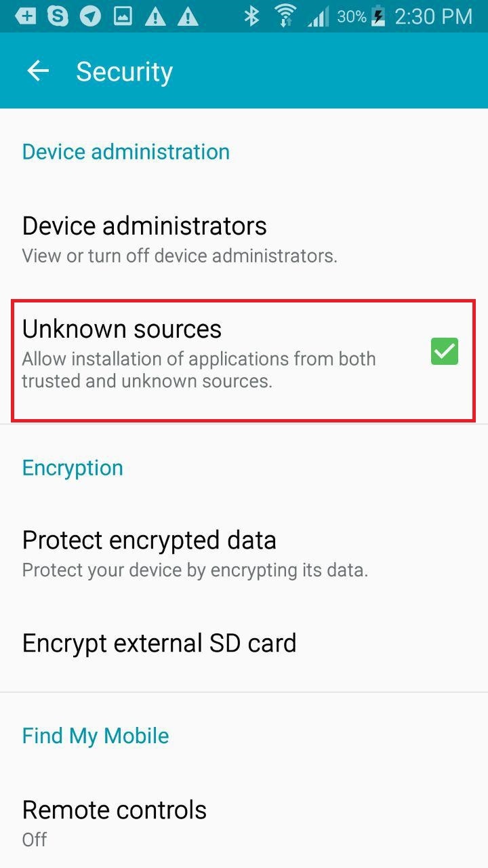Tap the Device administration section header
Image resolution: width=488 pixels, height=868 pixels.
[x=126, y=151]
